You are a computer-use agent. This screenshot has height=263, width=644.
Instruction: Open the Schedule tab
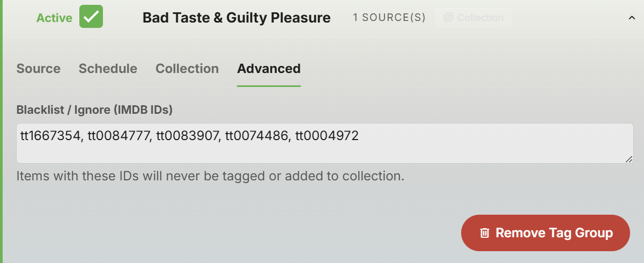pyautogui.click(x=108, y=69)
